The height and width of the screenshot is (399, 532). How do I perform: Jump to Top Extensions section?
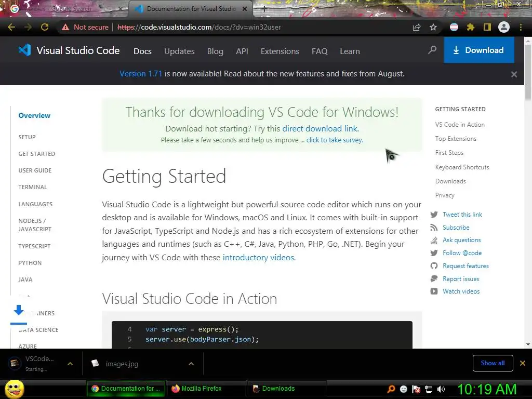pyautogui.click(x=456, y=138)
